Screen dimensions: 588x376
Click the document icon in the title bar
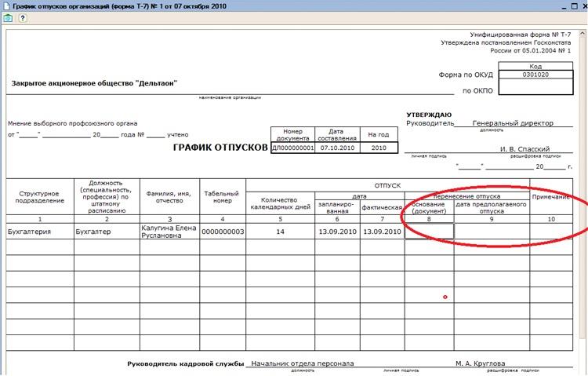pyautogui.click(x=6, y=5)
